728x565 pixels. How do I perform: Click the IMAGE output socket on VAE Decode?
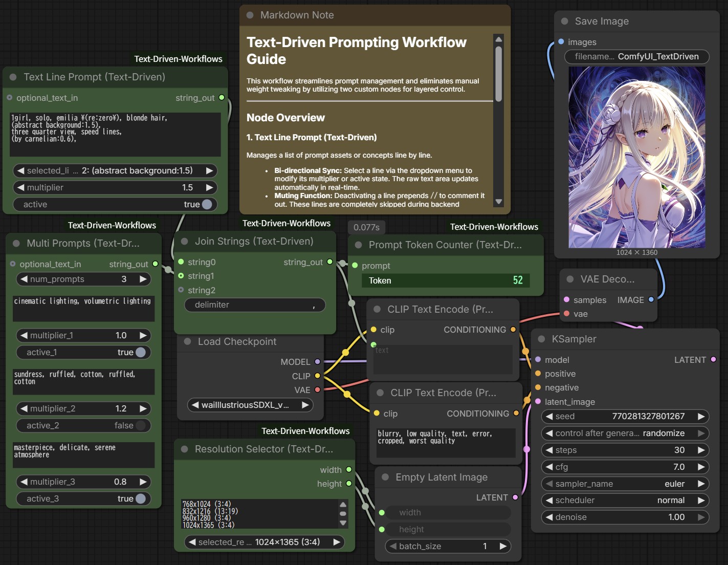pos(651,300)
